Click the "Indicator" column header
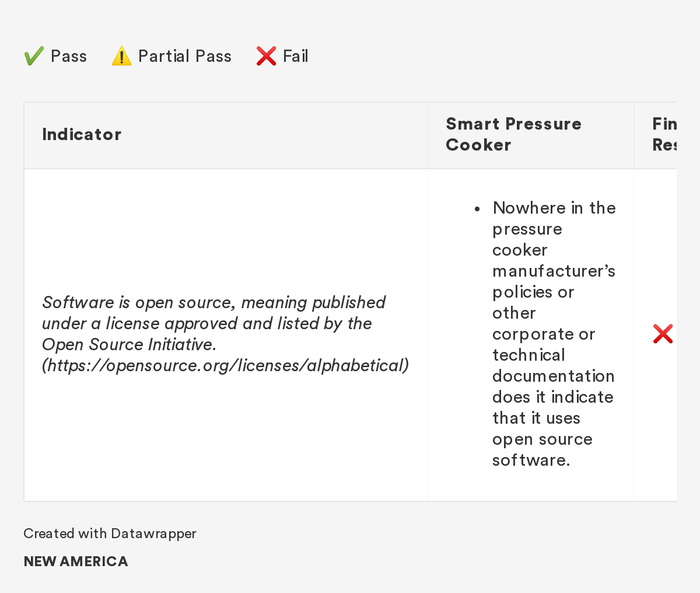 click(x=82, y=134)
